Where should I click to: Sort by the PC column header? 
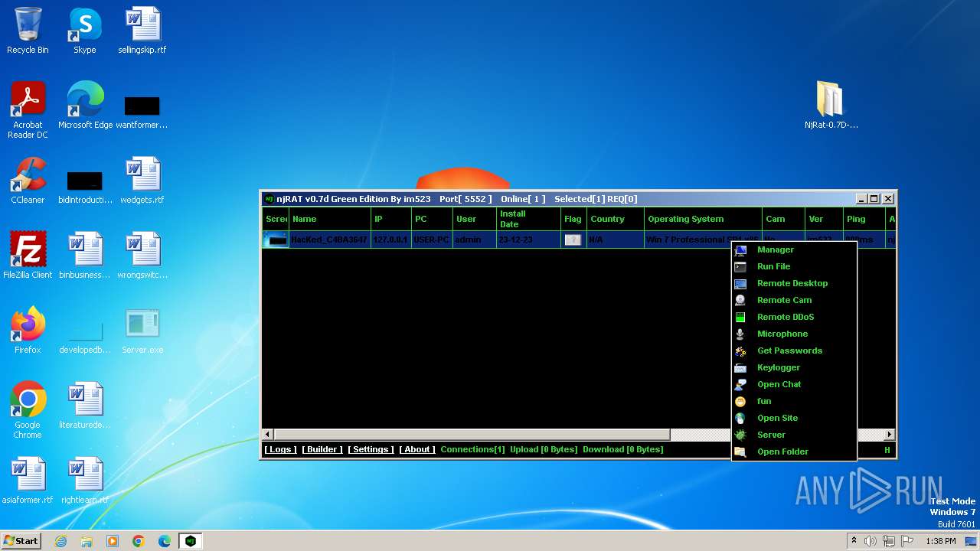[432, 219]
